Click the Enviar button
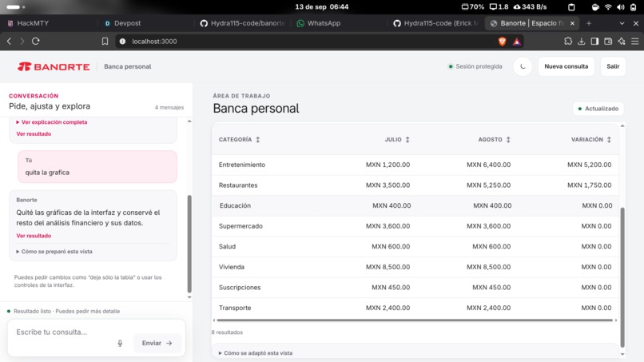Image resolution: width=644 pixels, height=362 pixels. [x=157, y=343]
